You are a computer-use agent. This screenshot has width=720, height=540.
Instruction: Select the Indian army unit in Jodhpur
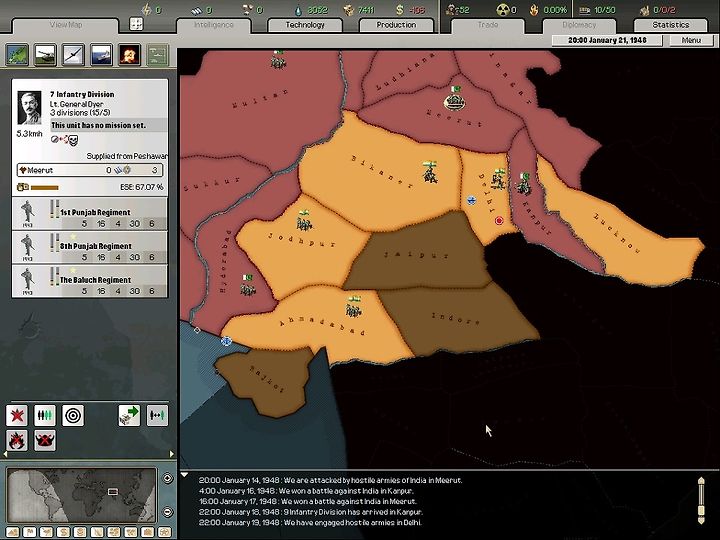[x=304, y=220]
